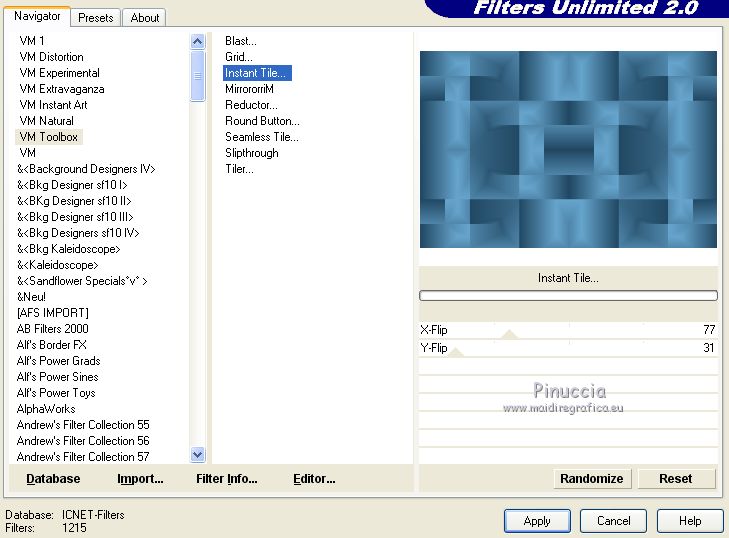Click the Import... button

click(140, 478)
